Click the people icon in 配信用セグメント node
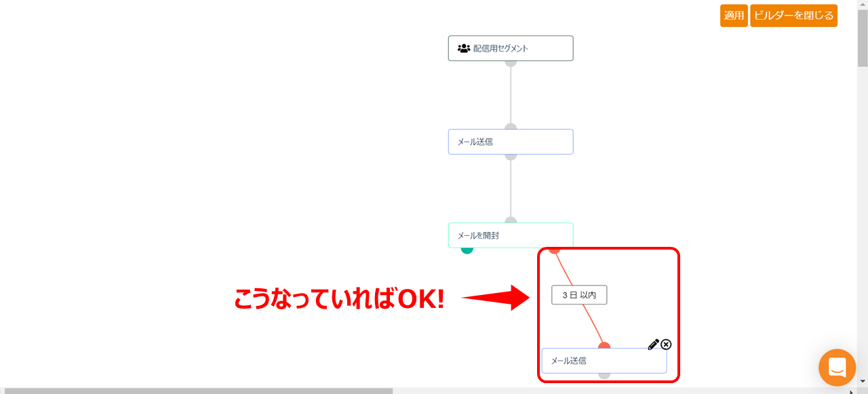The width and height of the screenshot is (868, 394). [464, 48]
